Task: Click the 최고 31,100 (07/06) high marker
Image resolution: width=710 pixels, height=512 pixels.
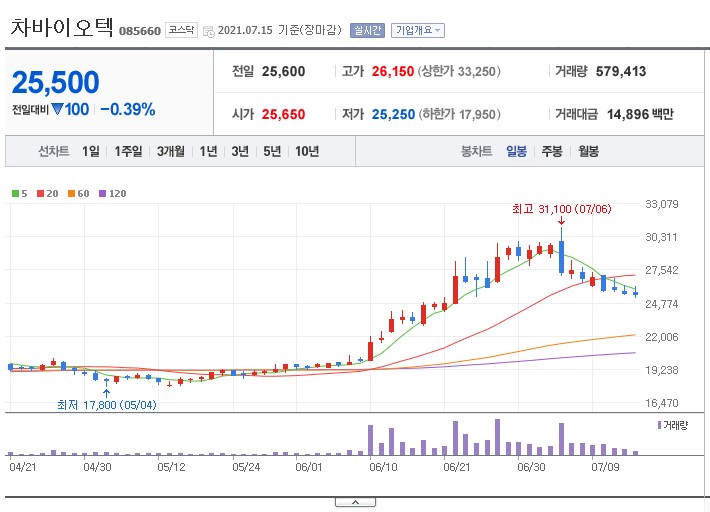Action: [561, 209]
